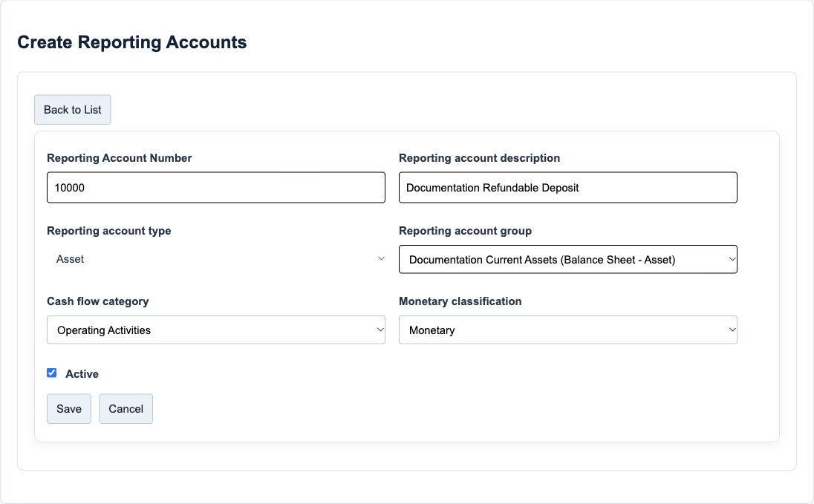Click the Reporting account description label
Screen dimensions: 814x504
(479, 158)
